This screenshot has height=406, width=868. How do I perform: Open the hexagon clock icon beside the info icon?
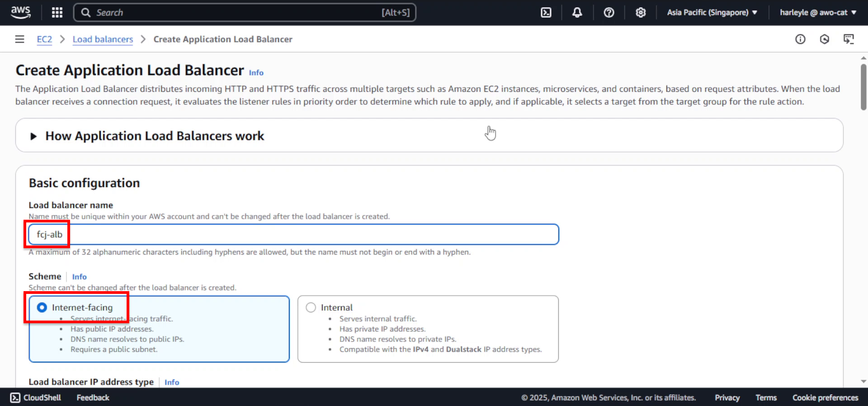[x=825, y=39]
